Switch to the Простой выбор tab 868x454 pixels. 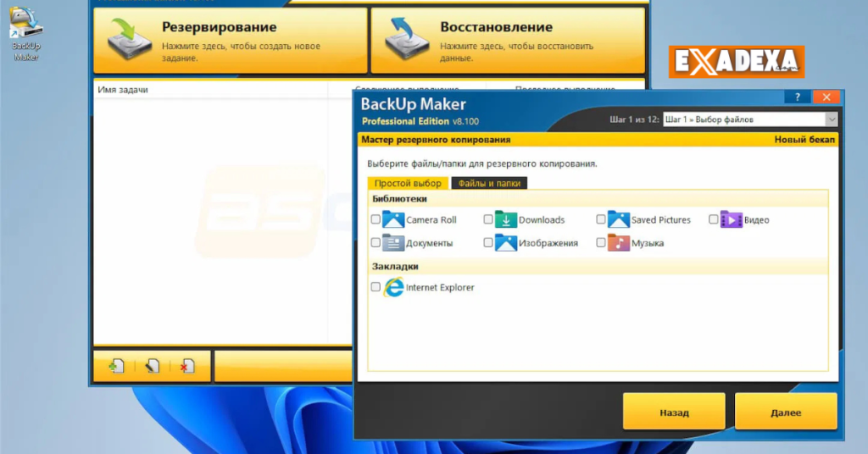click(408, 183)
